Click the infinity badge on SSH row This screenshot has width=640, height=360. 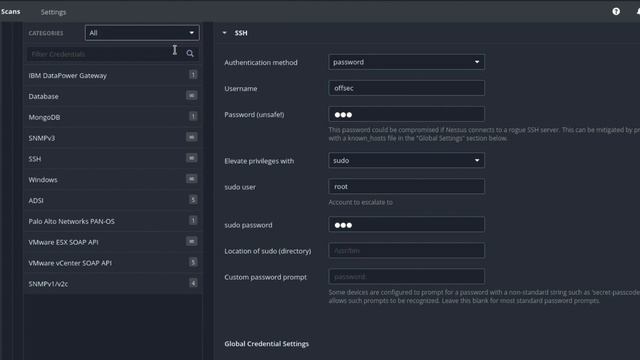click(x=191, y=158)
